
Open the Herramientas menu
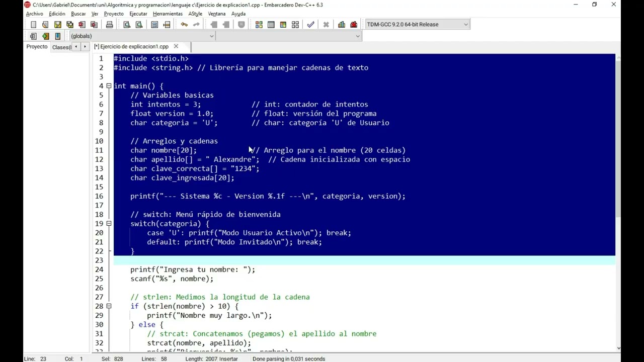(168, 14)
